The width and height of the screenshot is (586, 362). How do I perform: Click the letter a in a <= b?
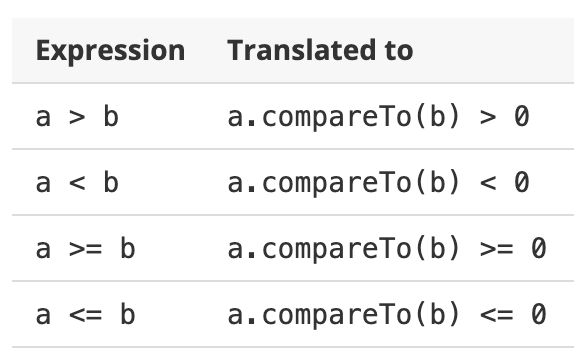[43, 315]
